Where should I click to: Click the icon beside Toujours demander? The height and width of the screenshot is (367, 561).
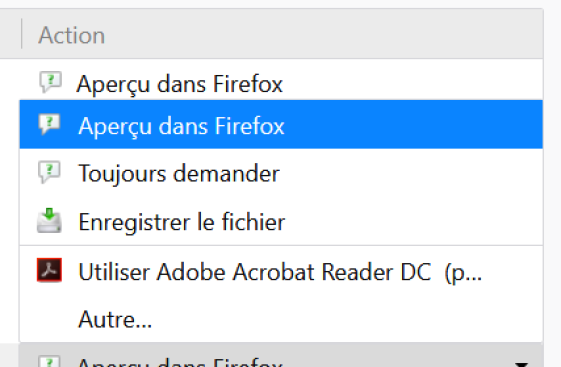click(x=49, y=173)
